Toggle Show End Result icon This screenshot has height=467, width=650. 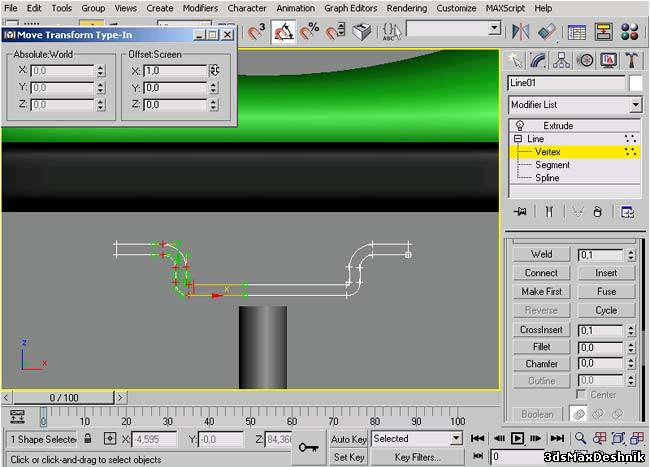click(549, 212)
